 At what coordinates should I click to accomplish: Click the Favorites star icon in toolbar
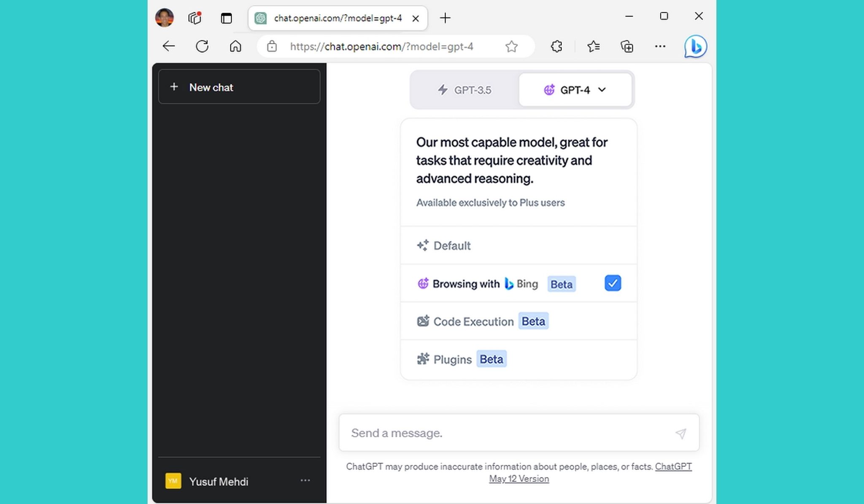[593, 46]
